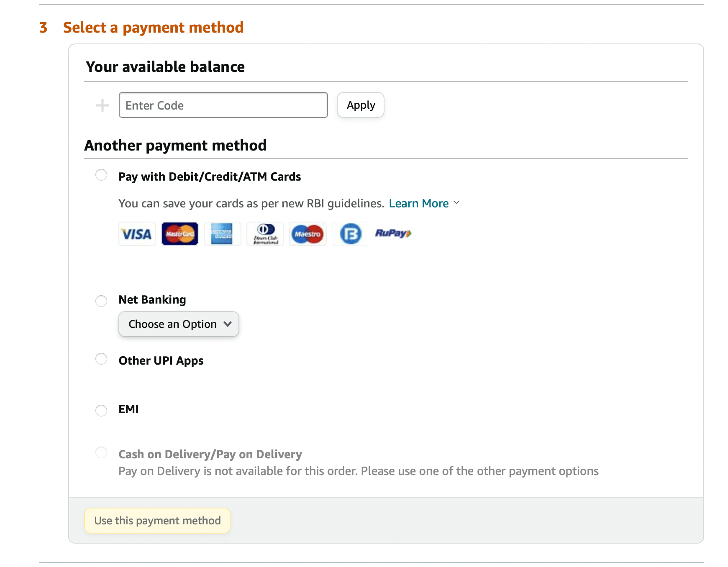Expand the chevron next to Learn More
The height and width of the screenshot is (567, 728).
pyautogui.click(x=456, y=203)
